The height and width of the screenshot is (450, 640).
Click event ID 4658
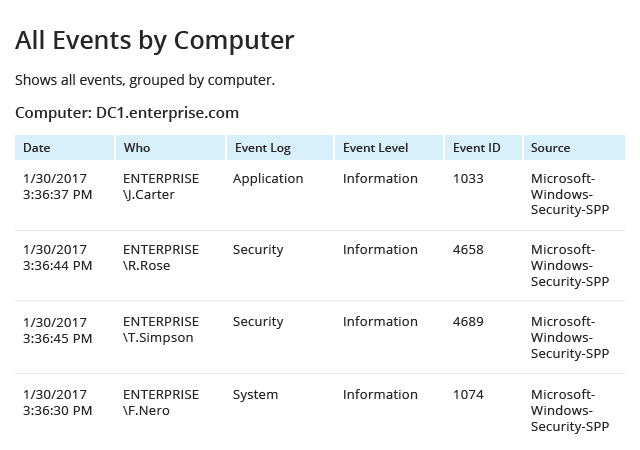pos(468,250)
